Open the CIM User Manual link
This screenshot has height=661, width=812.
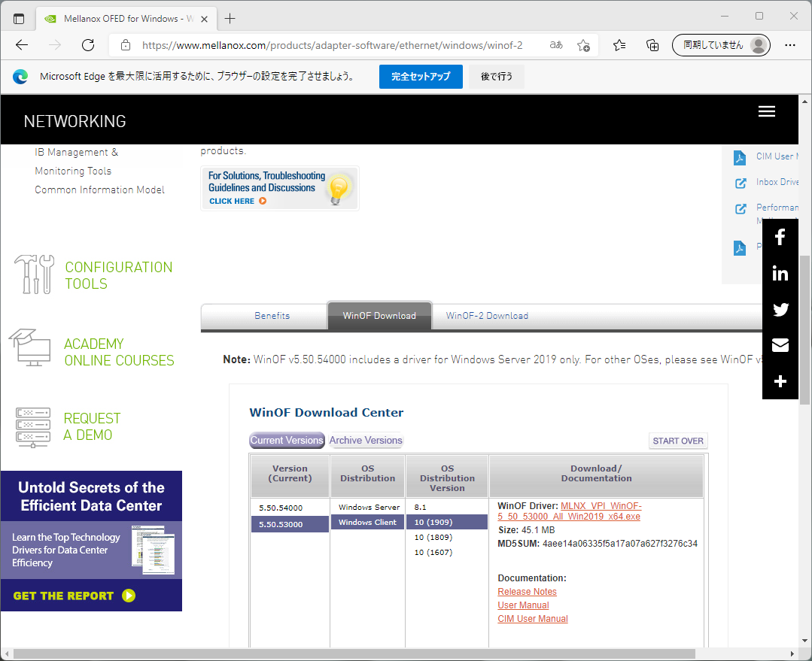click(x=532, y=619)
